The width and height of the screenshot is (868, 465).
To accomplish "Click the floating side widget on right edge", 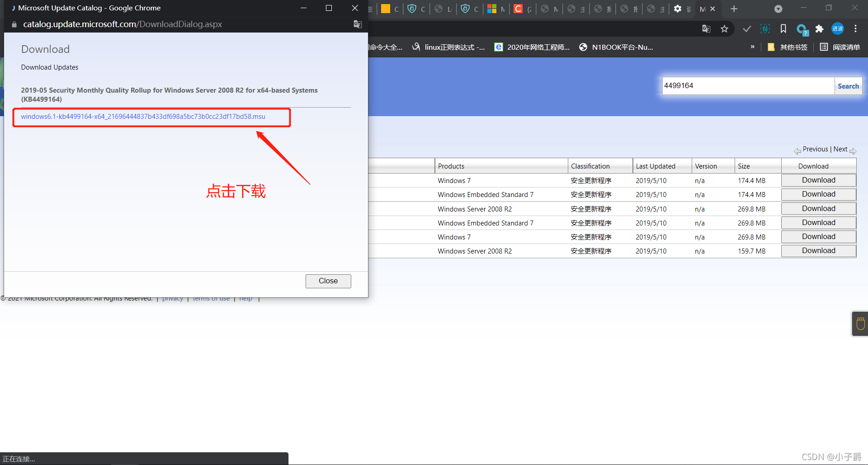I will click(x=860, y=324).
